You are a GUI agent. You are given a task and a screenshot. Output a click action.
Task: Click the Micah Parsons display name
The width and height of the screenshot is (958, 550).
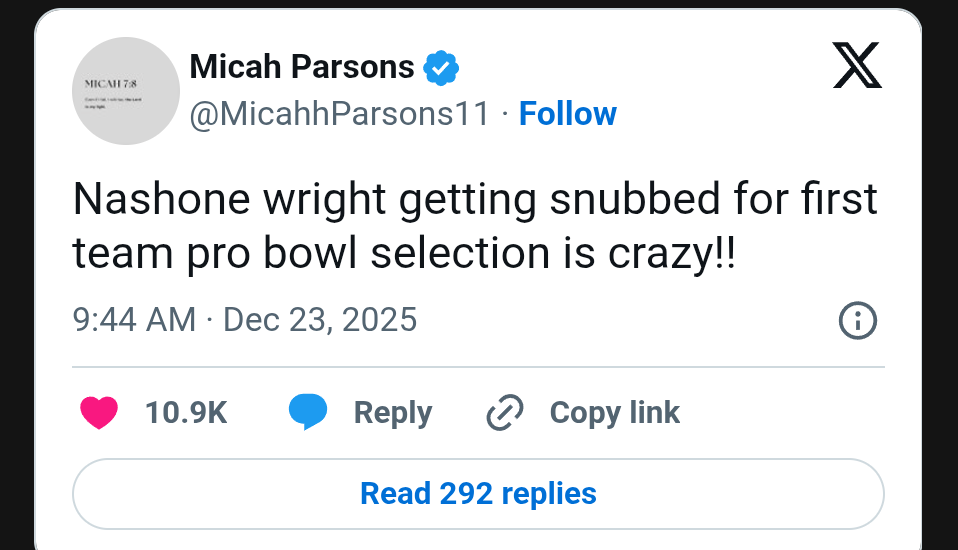pos(301,67)
